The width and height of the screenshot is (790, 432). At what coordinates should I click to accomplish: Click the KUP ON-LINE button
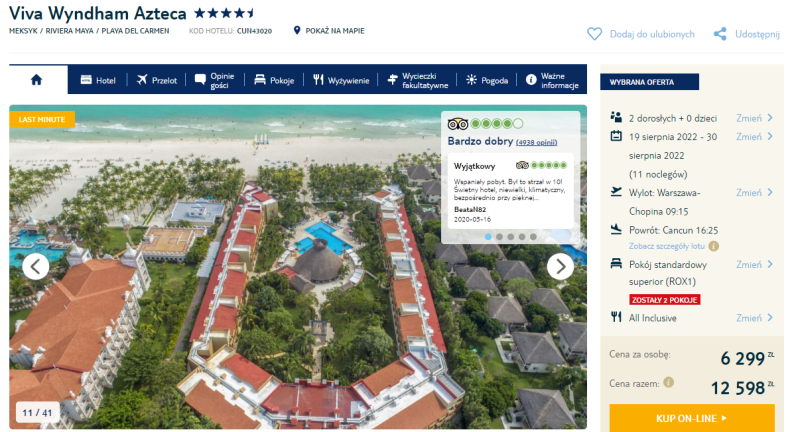692,418
